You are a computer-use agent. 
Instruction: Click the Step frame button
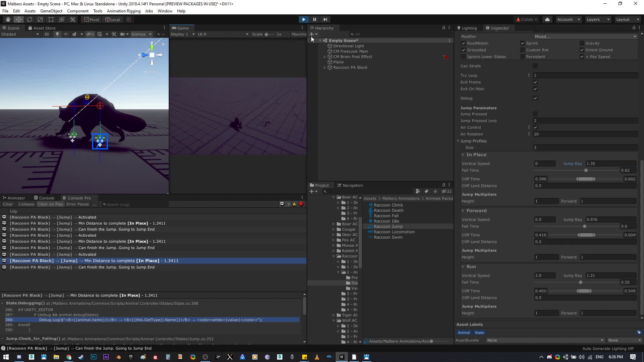(325, 19)
